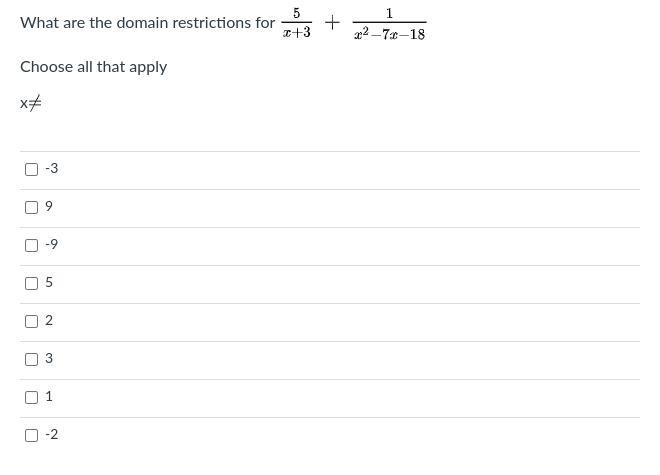Enable the checkbox beside answer 2

(31, 321)
